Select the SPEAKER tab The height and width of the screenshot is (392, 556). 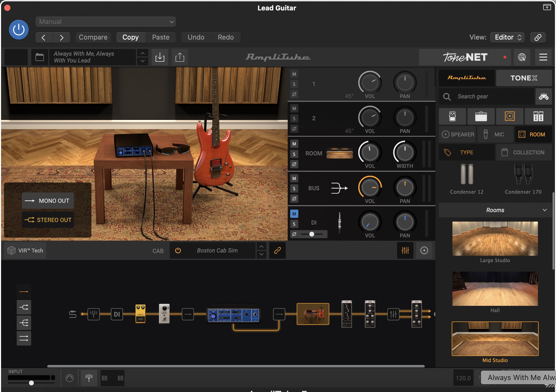(x=458, y=135)
